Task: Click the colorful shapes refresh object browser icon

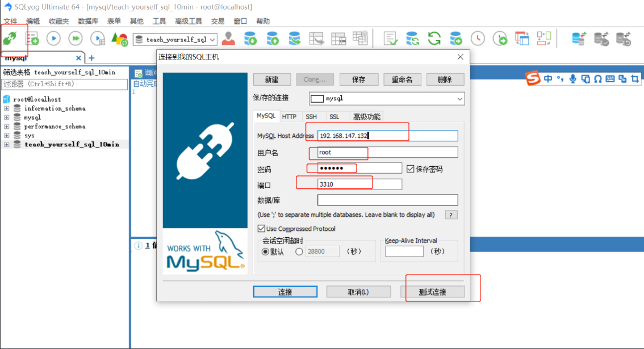Action: point(119,39)
